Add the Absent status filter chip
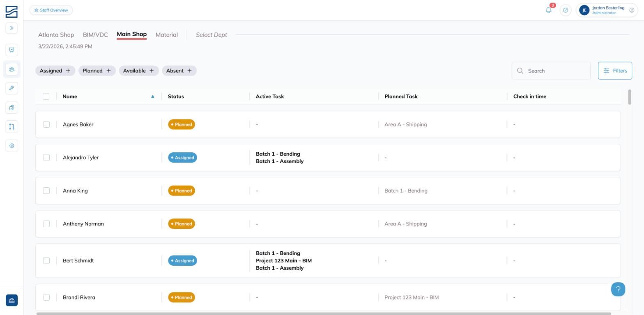Viewport: 644px width, 315px height. tap(179, 71)
